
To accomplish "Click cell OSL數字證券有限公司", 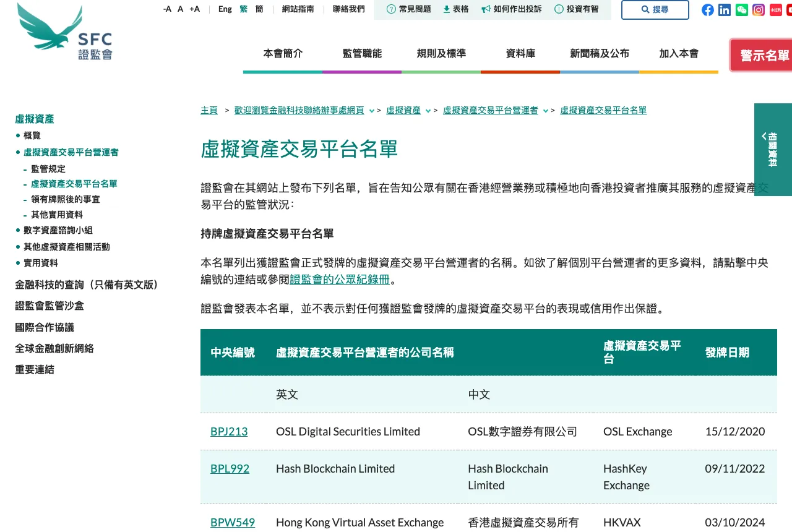I will [522, 432].
